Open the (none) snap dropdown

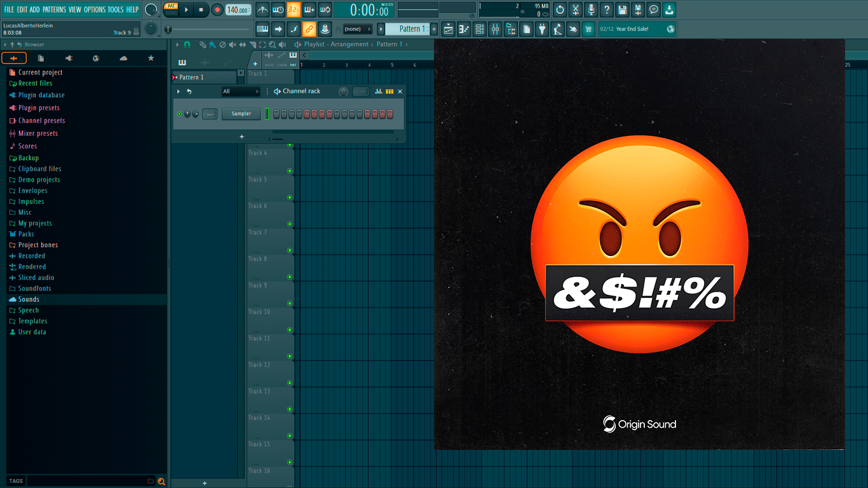point(357,29)
